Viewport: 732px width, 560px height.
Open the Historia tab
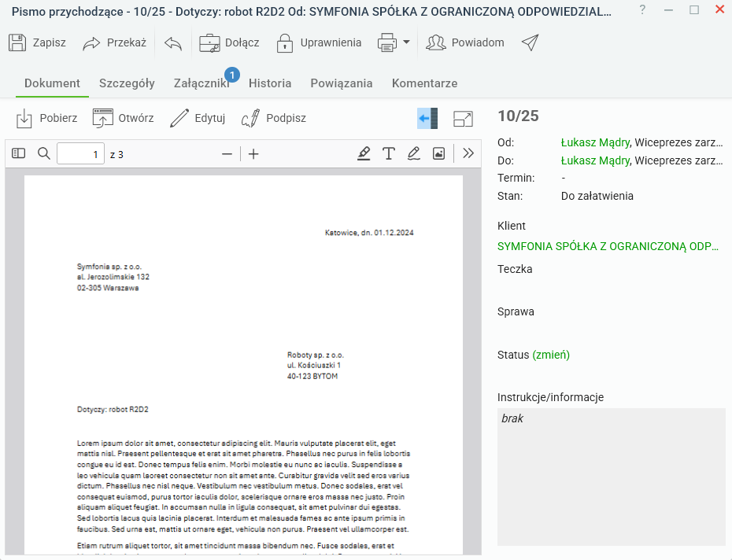coord(270,83)
